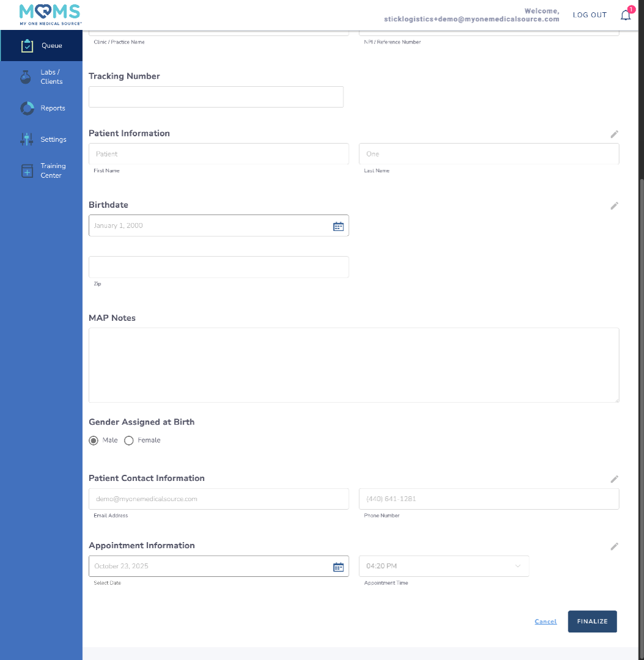Viewport: 644px width, 660px height.
Task: Click the pencil icon beside Birthdate
Action: coord(615,205)
